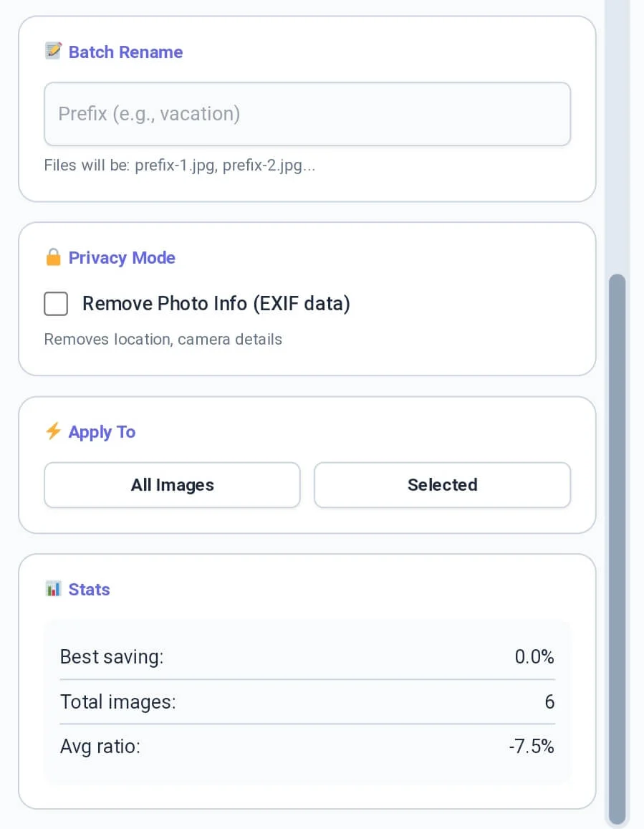
Task: Click the prefix input field
Action: coord(307,114)
